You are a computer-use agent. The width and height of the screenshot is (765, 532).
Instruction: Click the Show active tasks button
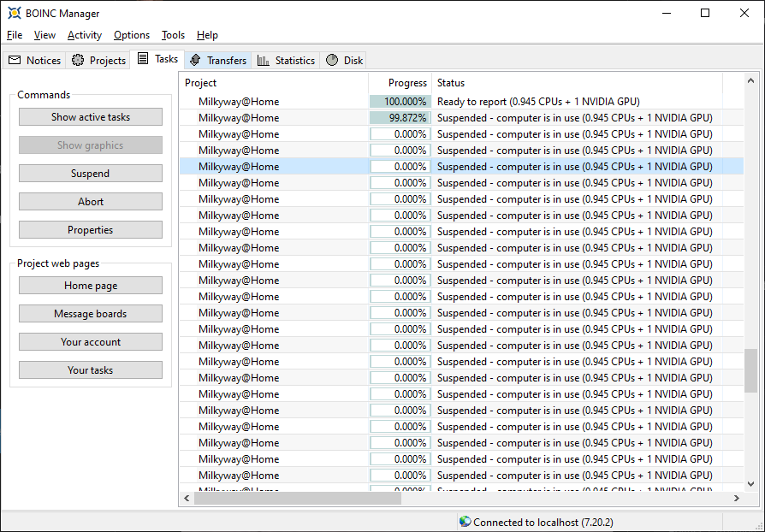pyautogui.click(x=91, y=117)
